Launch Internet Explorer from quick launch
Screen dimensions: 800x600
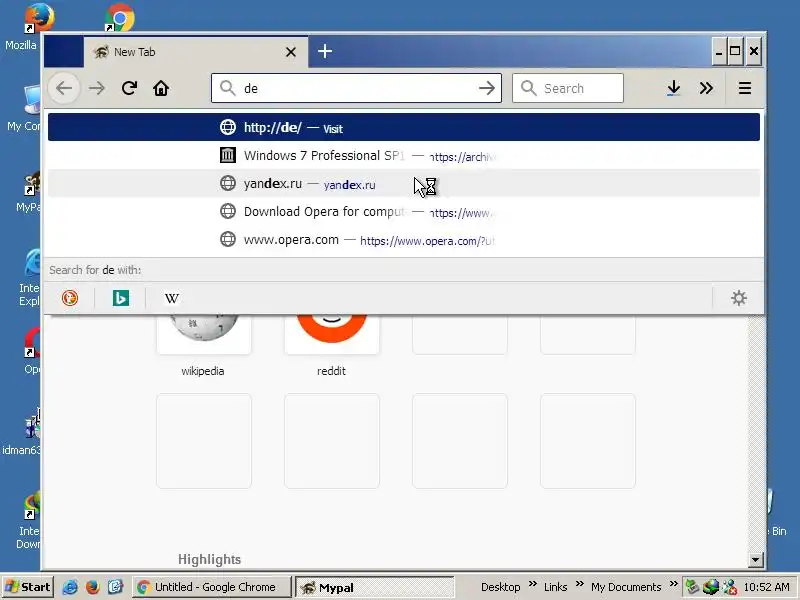[x=70, y=587]
